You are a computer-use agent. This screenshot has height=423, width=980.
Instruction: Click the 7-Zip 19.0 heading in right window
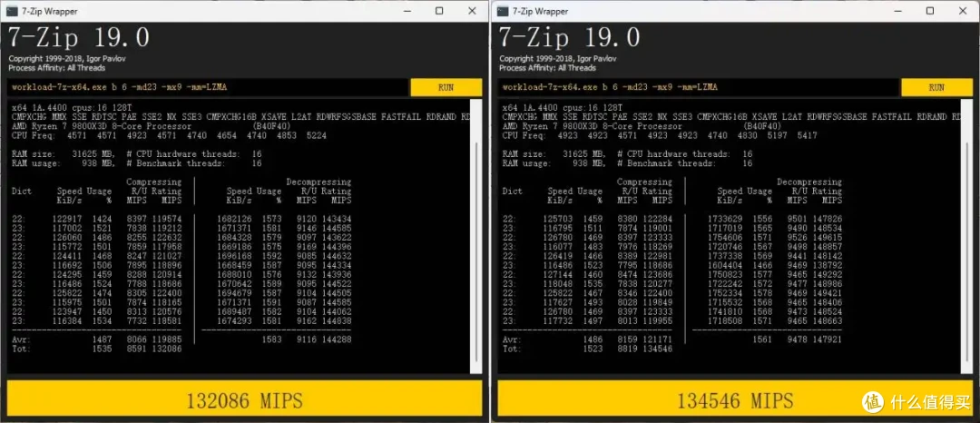[569, 38]
